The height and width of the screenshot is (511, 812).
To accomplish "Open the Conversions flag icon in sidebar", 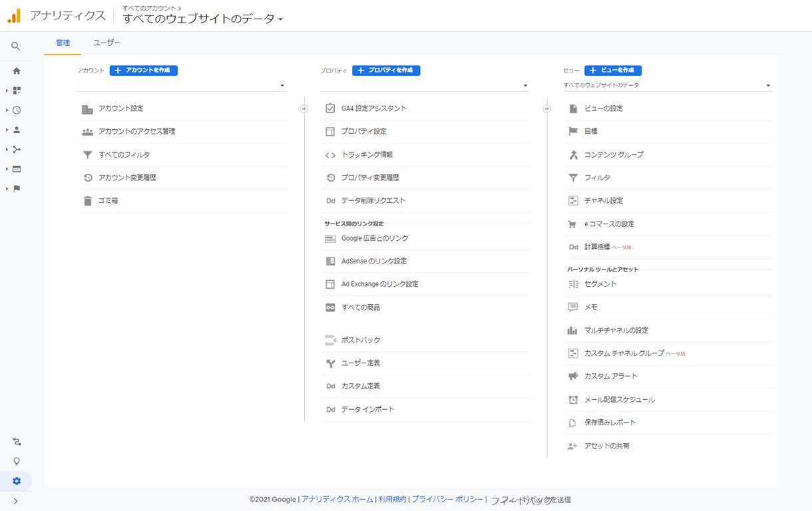I will click(17, 189).
